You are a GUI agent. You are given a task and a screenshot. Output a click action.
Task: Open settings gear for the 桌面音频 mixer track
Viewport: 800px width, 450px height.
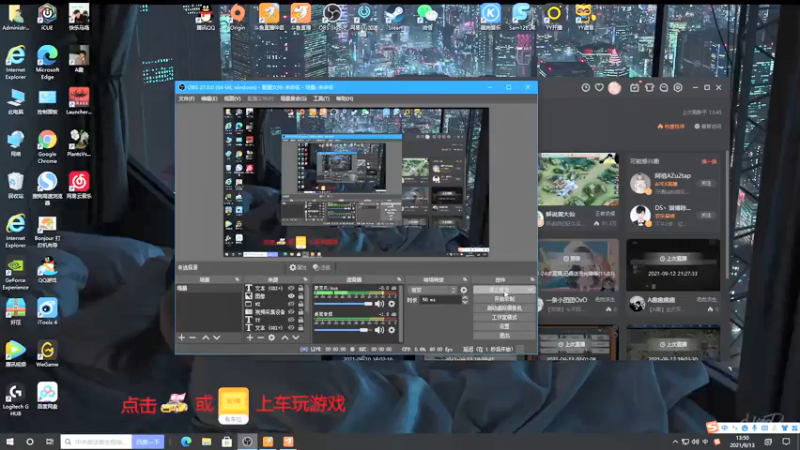point(392,330)
